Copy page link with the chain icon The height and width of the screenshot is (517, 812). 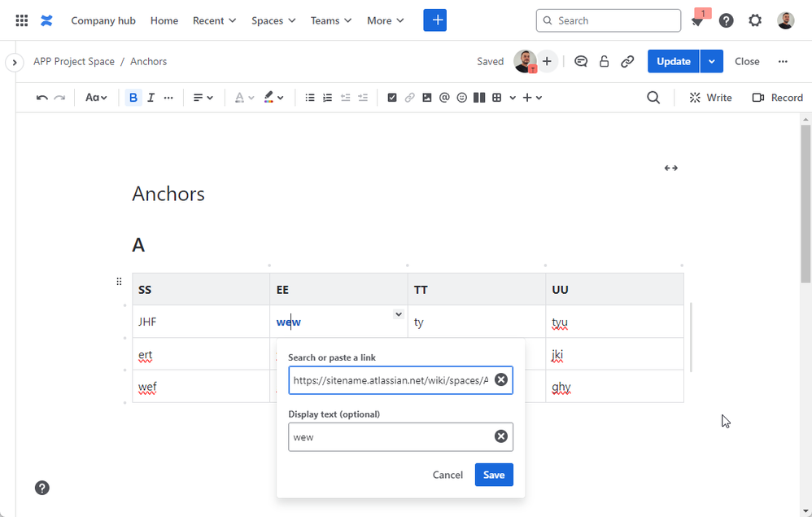(x=627, y=61)
